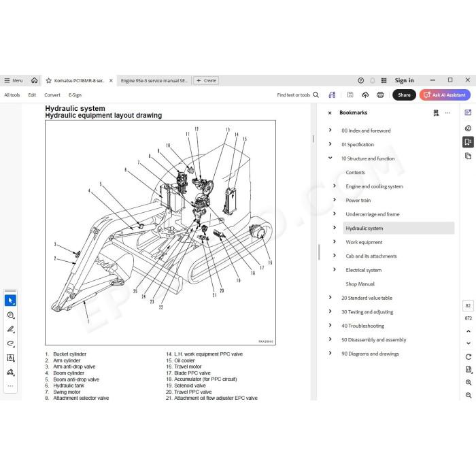
Task: Go to next page with down arrow
Action: (x=469, y=343)
